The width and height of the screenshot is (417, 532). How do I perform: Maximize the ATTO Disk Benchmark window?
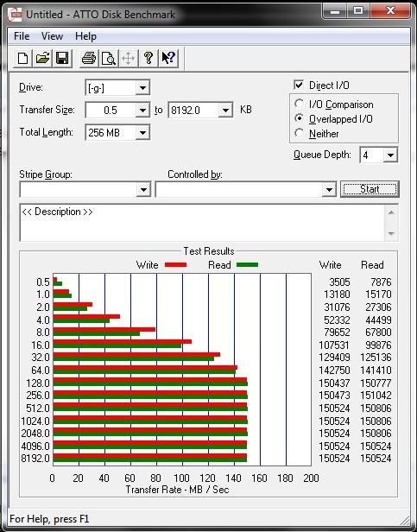pyautogui.click(x=358, y=11)
